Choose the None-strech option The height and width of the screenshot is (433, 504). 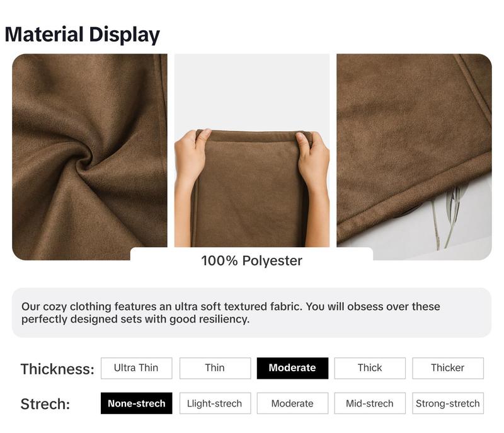pos(136,403)
